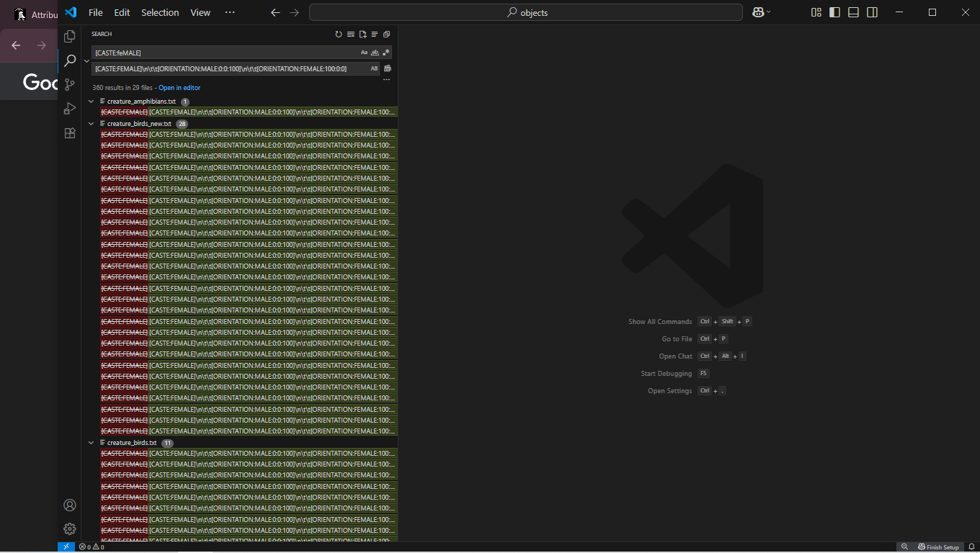Open the Manage gear menu
This screenshot has width=980, height=553.
[70, 529]
